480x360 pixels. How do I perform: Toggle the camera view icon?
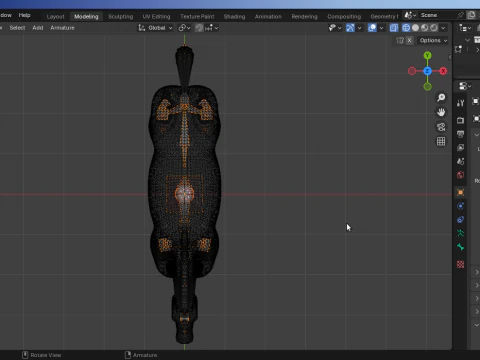441,127
